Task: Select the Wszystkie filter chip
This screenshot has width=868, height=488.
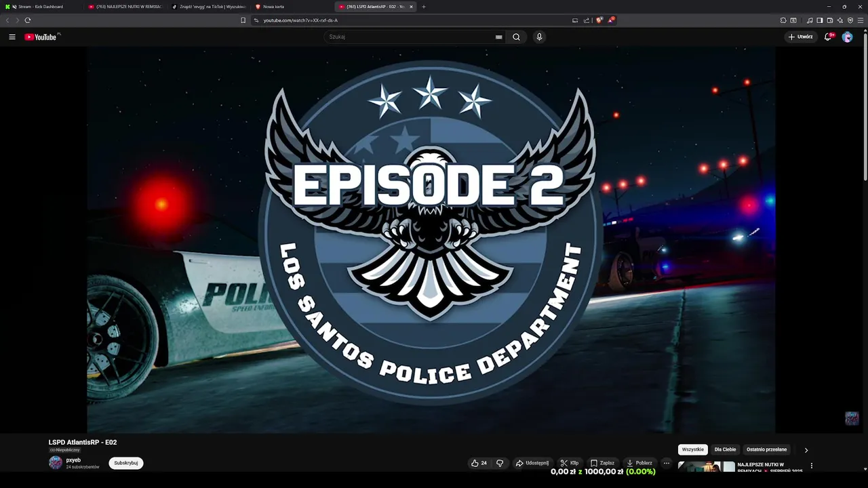Action: pos(693,449)
